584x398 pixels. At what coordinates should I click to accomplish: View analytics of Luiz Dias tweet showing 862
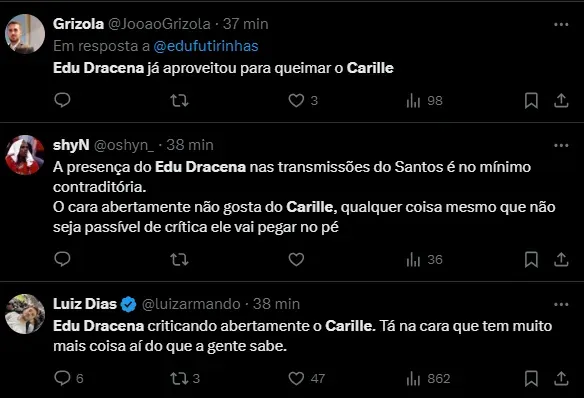(x=428, y=379)
